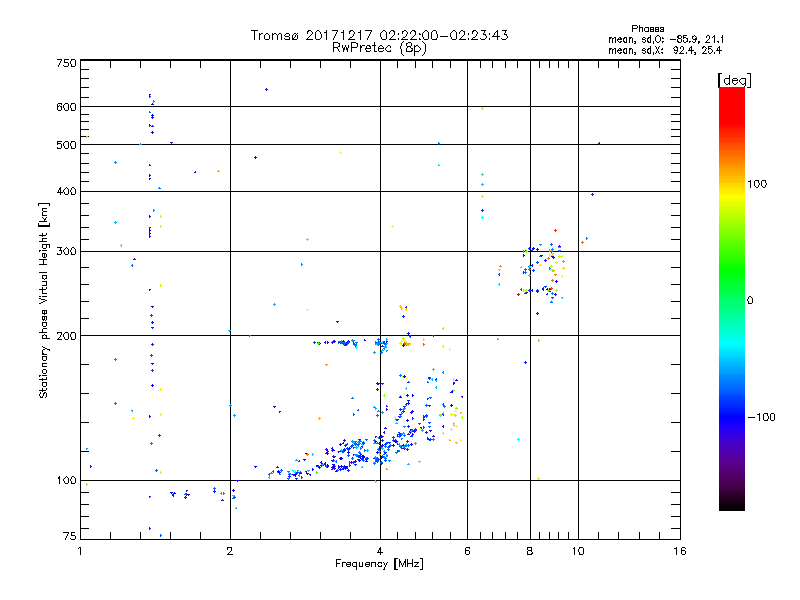Click the '[deg]' colorbar unit label
The height and width of the screenshot is (600, 800).
734,80
